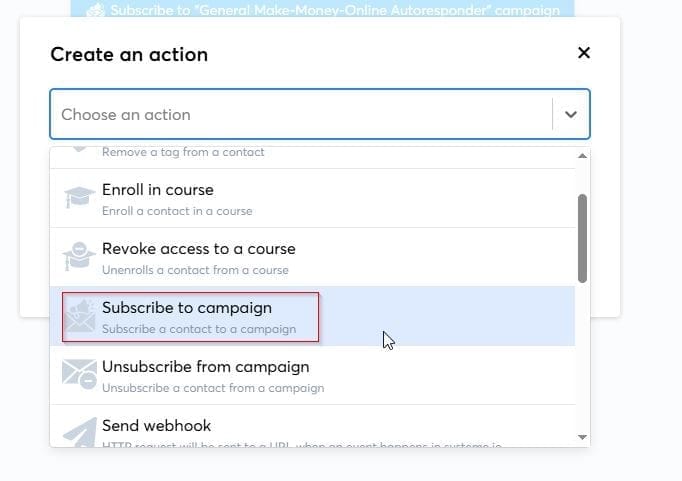This screenshot has height=481, width=682.
Task: Click the Revoke access to a course icon
Action: click(79, 257)
